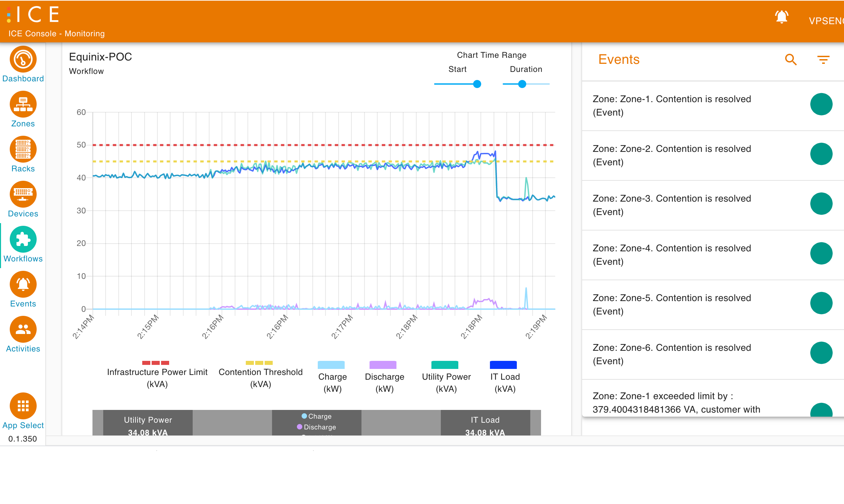Click the Duration slider handle
The image size is (844, 504).
[522, 84]
